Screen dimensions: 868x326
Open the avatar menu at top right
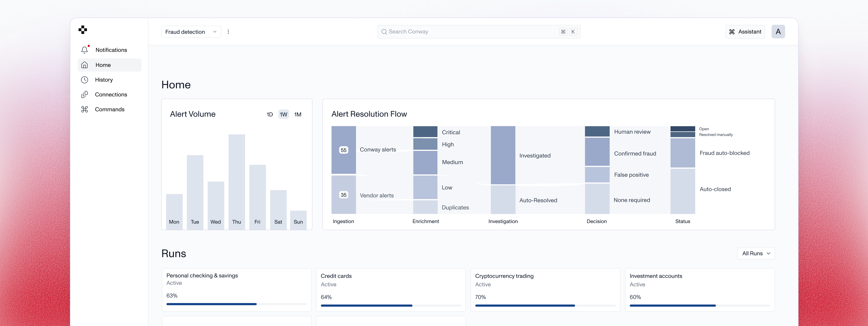tap(778, 31)
